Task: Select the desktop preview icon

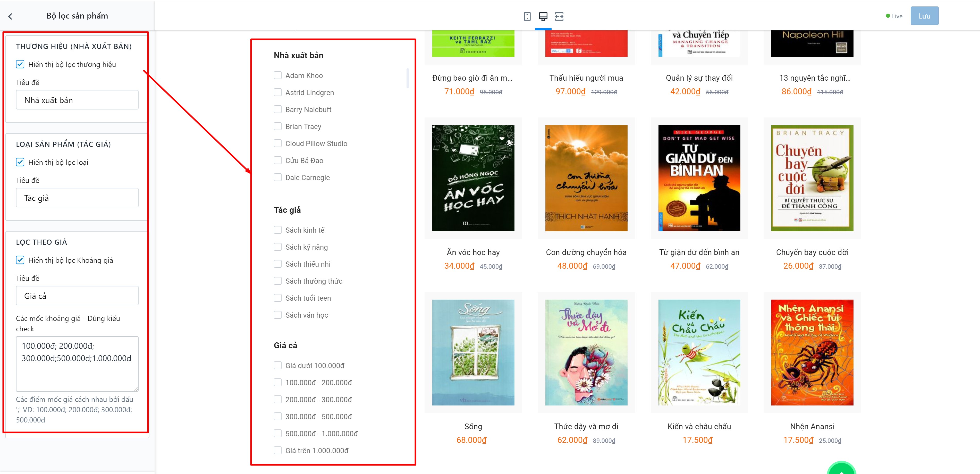Action: [x=543, y=16]
